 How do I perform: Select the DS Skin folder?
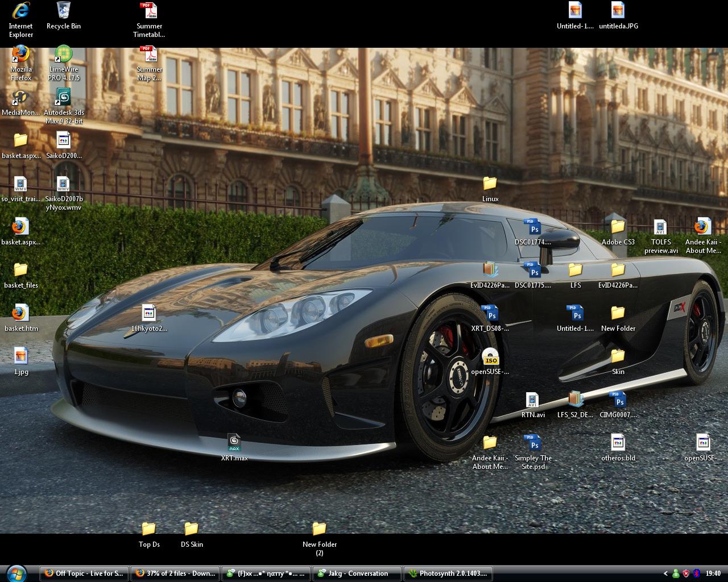click(x=192, y=529)
